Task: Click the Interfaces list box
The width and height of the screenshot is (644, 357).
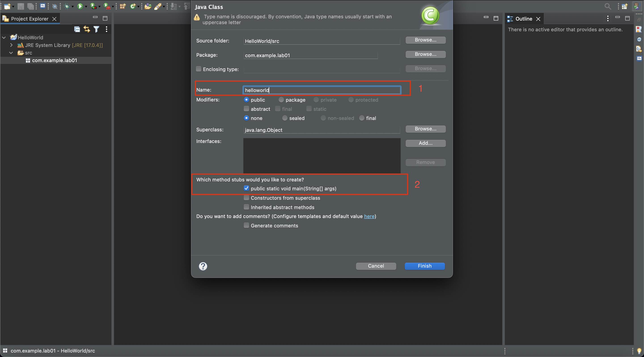Action: pyautogui.click(x=322, y=155)
